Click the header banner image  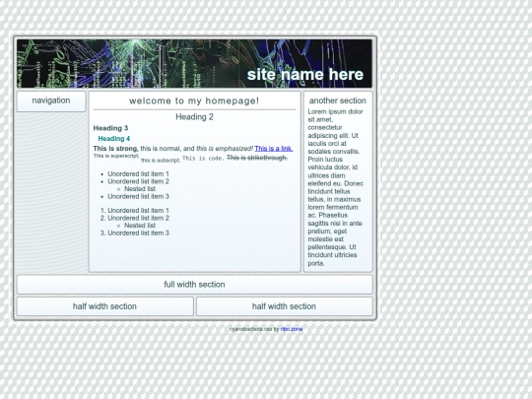pos(194,64)
